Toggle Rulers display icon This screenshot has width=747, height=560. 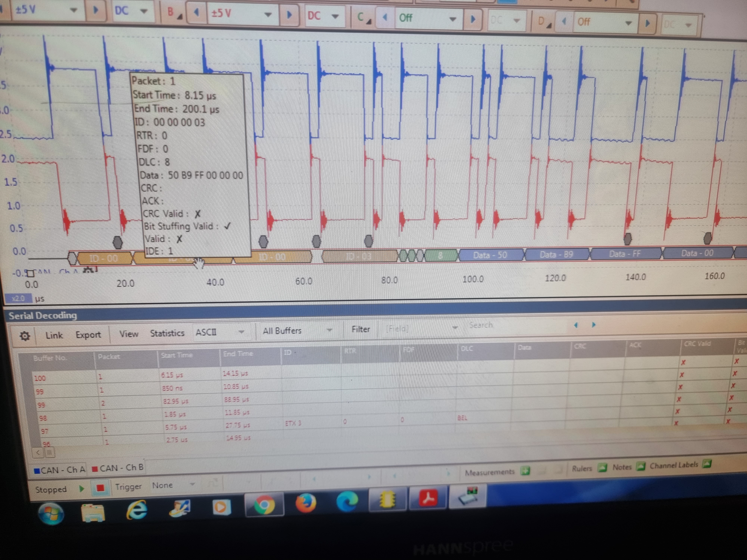click(602, 468)
